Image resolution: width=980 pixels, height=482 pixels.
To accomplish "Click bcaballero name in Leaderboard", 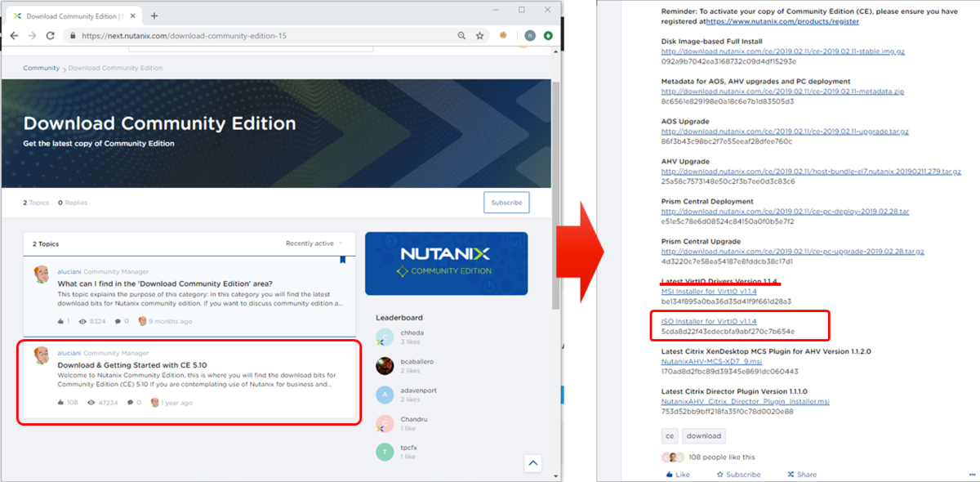I will coord(419,361).
